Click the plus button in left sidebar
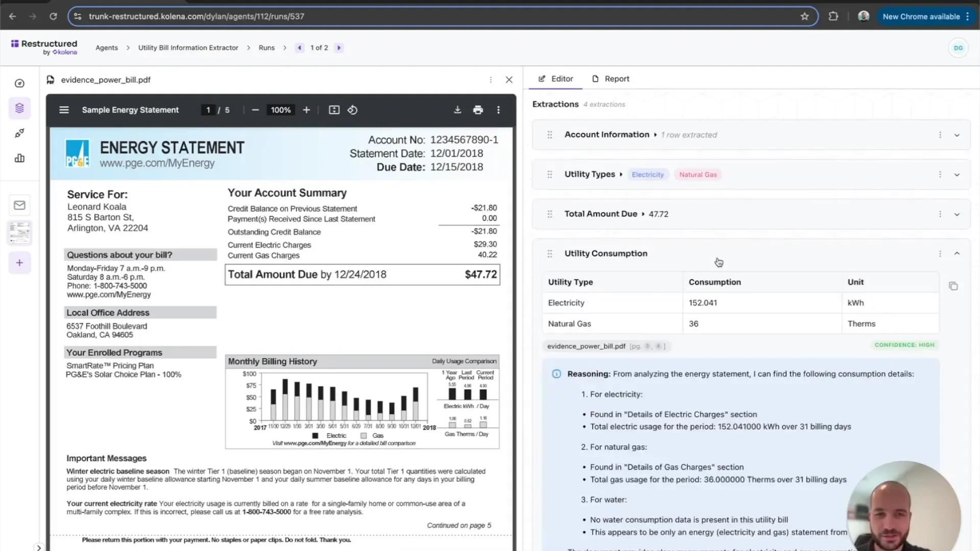The image size is (980, 551). (19, 263)
